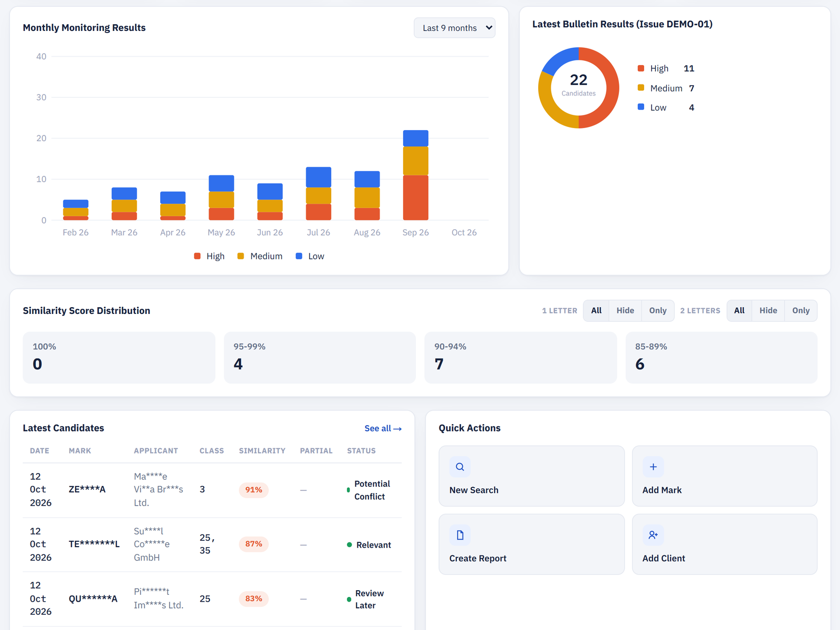The width and height of the screenshot is (840, 630).
Task: Click the 100% similarity score card
Action: (x=119, y=358)
